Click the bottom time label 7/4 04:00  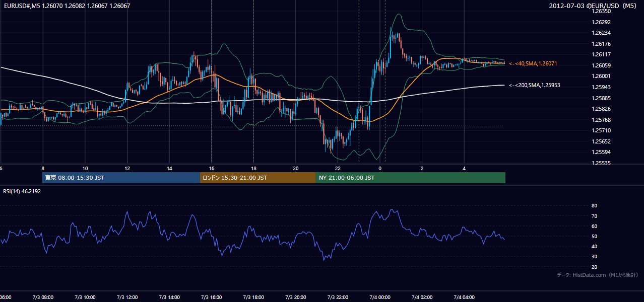click(x=464, y=297)
